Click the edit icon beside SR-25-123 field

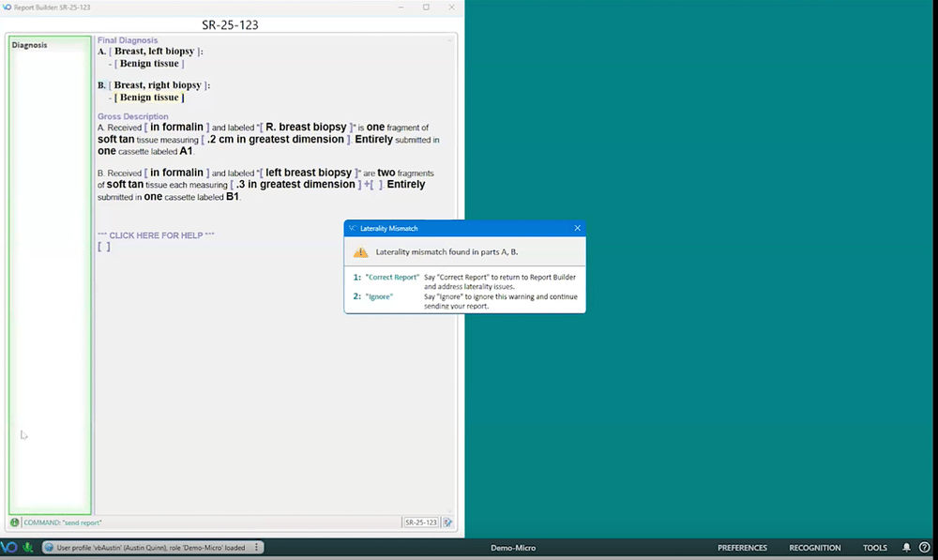[x=448, y=522]
